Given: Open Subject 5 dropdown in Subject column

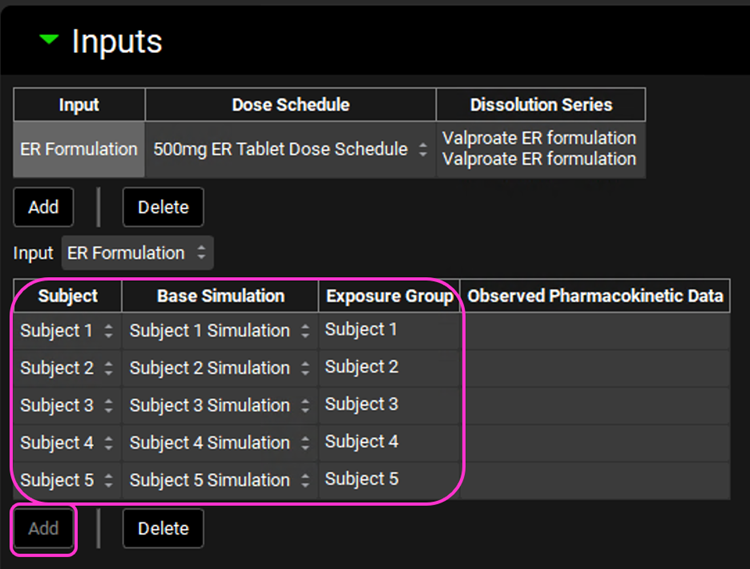Looking at the screenshot, I should point(67,480).
